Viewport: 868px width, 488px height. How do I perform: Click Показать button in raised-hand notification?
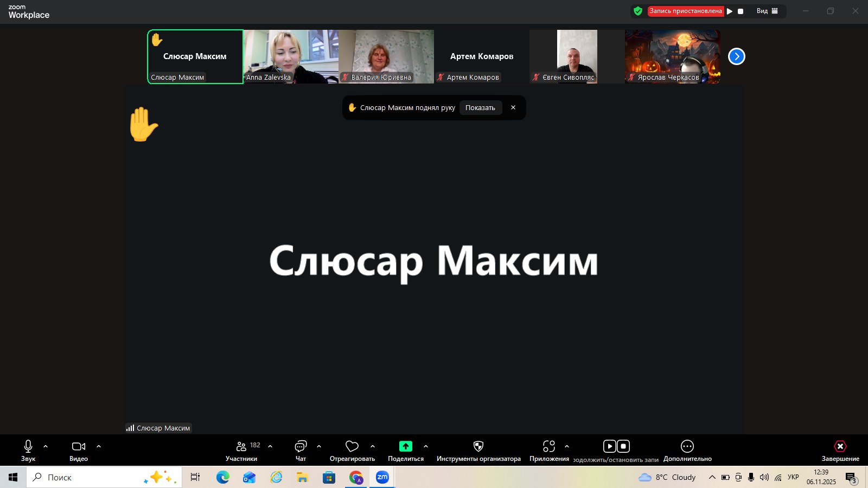pyautogui.click(x=480, y=107)
